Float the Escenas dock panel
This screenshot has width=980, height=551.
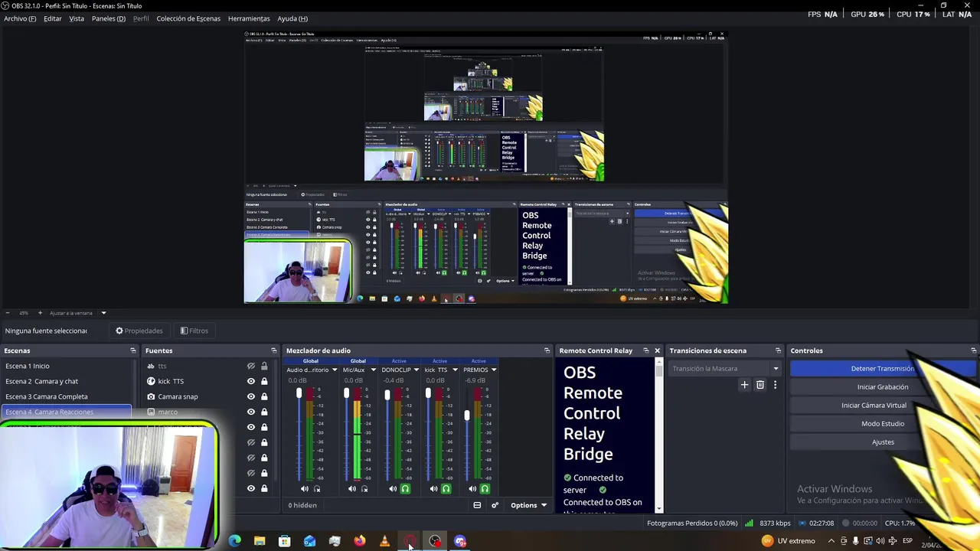pos(133,350)
